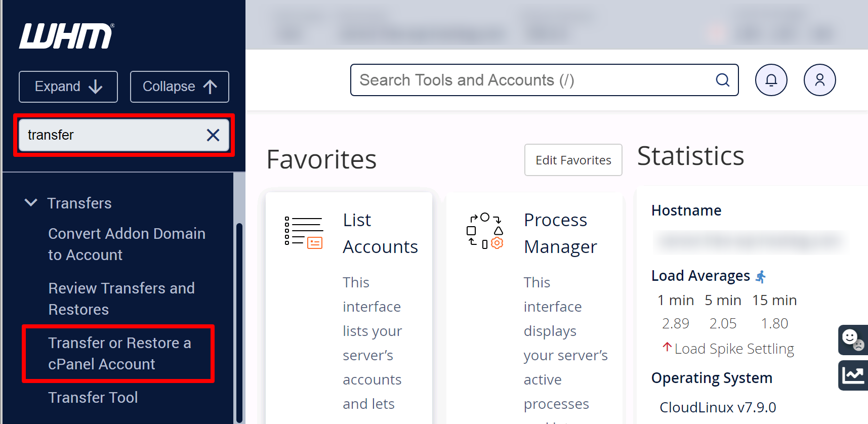Click the Statistics heading
The height and width of the screenshot is (424, 868).
click(x=690, y=156)
